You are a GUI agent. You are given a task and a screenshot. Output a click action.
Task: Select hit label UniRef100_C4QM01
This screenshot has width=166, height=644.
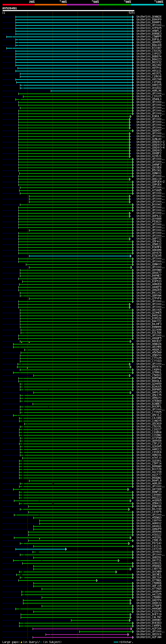(x=149, y=370)
